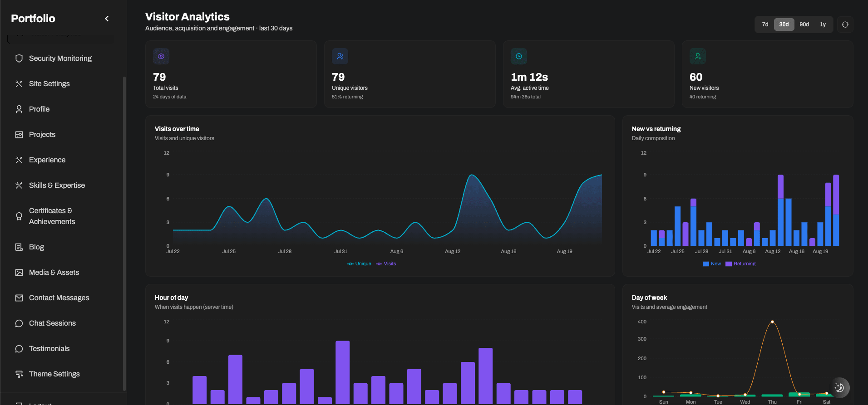Collapse the Portfolio sidebar with chevron

pos(107,19)
